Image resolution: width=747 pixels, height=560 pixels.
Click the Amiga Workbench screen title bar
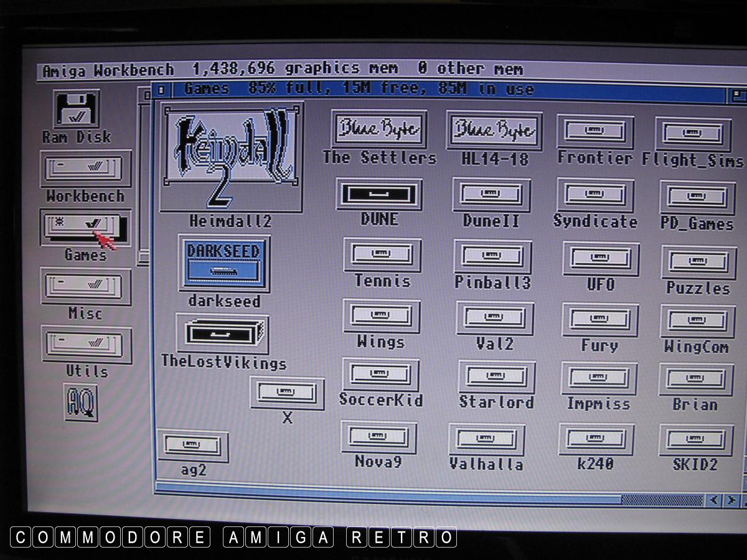374,69
